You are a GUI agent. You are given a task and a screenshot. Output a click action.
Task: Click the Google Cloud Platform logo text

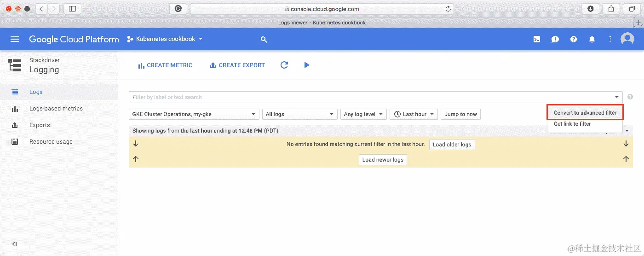[74, 39]
